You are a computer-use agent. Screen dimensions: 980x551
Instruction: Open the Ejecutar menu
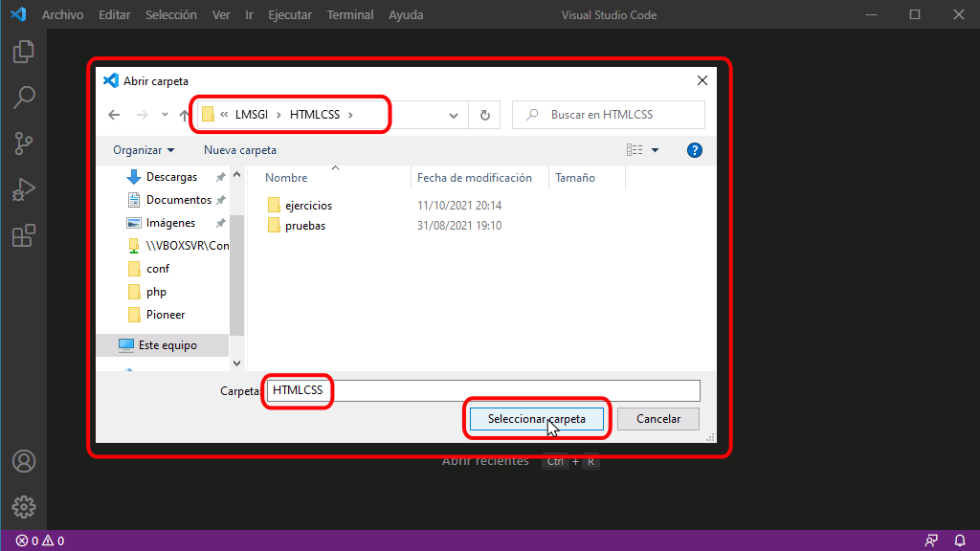290,14
